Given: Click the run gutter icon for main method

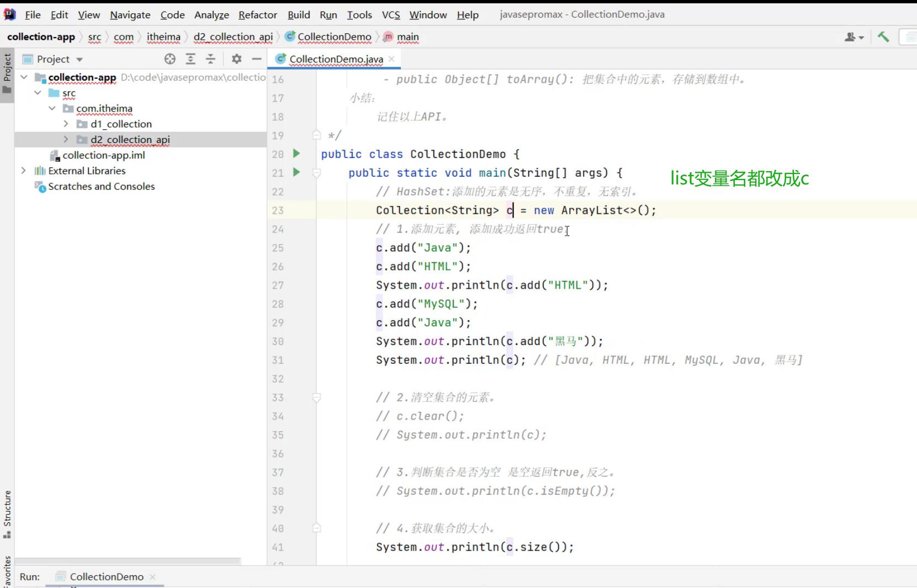Looking at the screenshot, I should 296,172.
